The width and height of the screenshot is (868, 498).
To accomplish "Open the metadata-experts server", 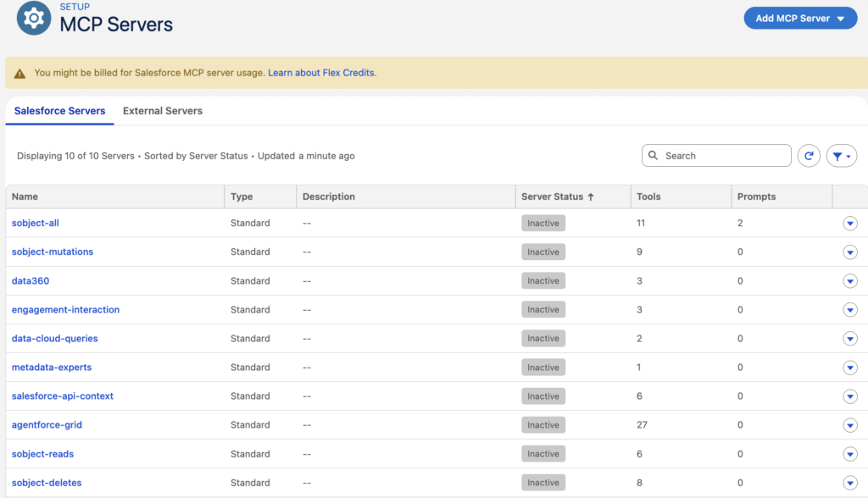I will coord(52,368).
